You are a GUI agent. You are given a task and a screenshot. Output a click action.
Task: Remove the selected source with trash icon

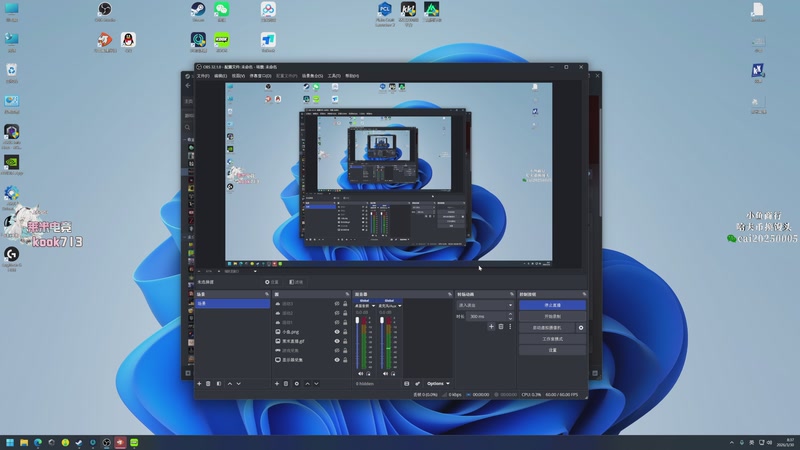(x=286, y=383)
